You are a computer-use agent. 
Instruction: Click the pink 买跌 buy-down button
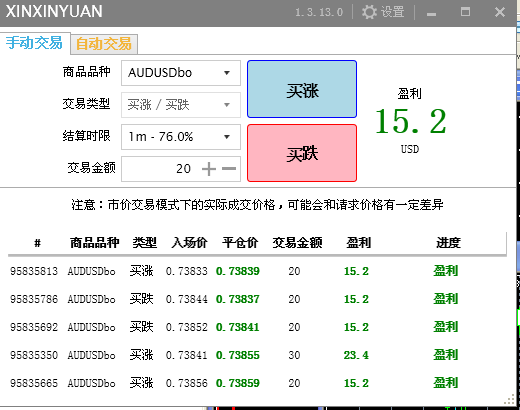[302, 153]
